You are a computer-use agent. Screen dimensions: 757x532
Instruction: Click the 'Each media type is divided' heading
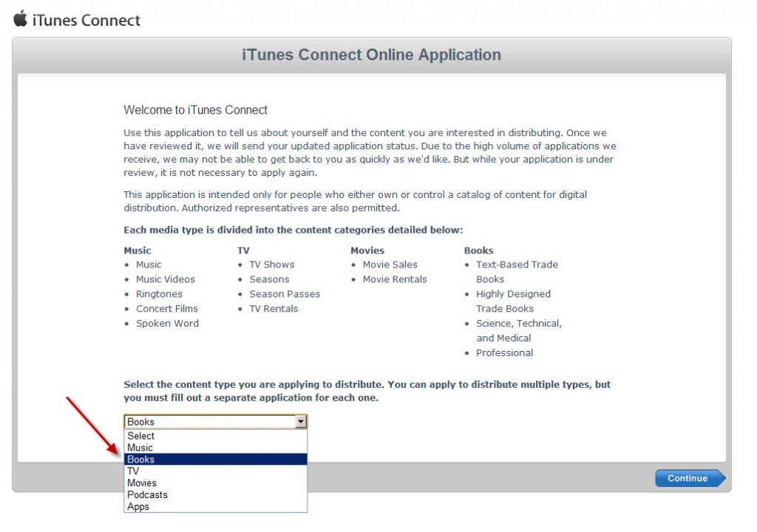point(293,230)
